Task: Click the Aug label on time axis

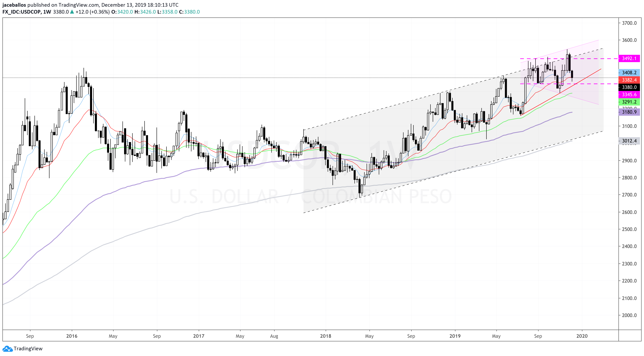Action: tap(274, 336)
